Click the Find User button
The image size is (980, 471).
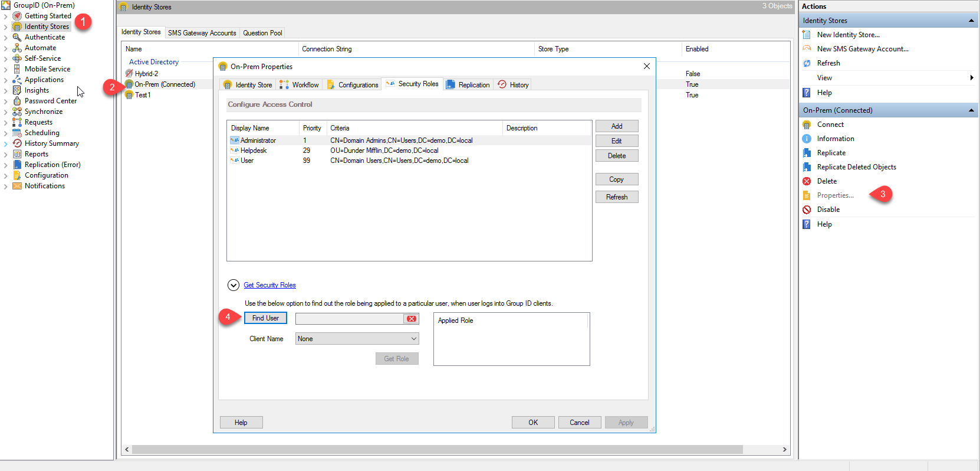(265, 318)
